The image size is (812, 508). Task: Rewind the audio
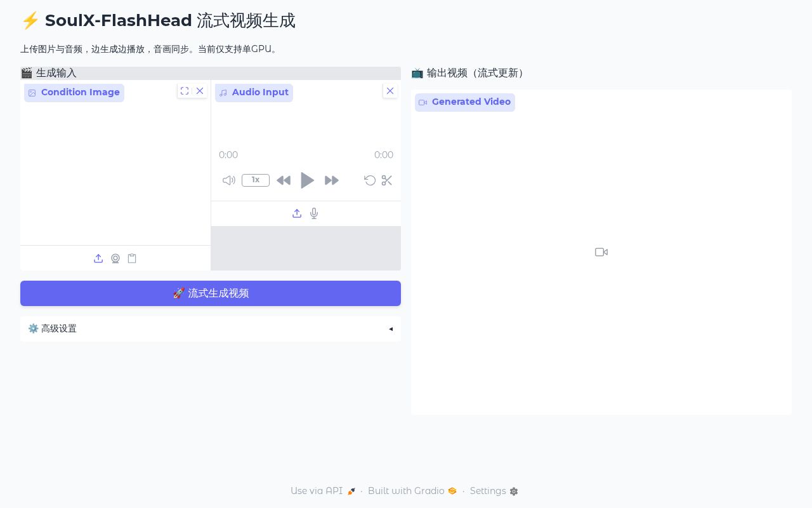coord(284,180)
